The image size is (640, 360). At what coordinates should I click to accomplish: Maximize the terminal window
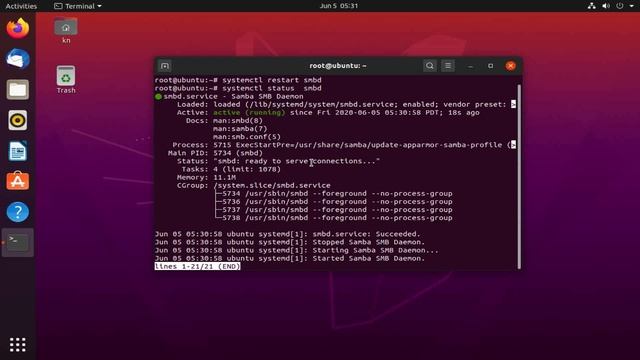tap(490, 66)
